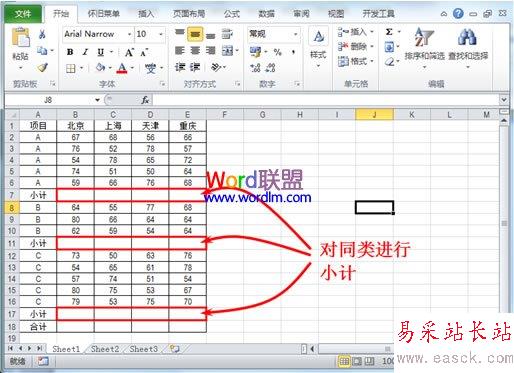514x373 pixels.
Task: Open the font color dropdown arrow
Action: pos(132,68)
